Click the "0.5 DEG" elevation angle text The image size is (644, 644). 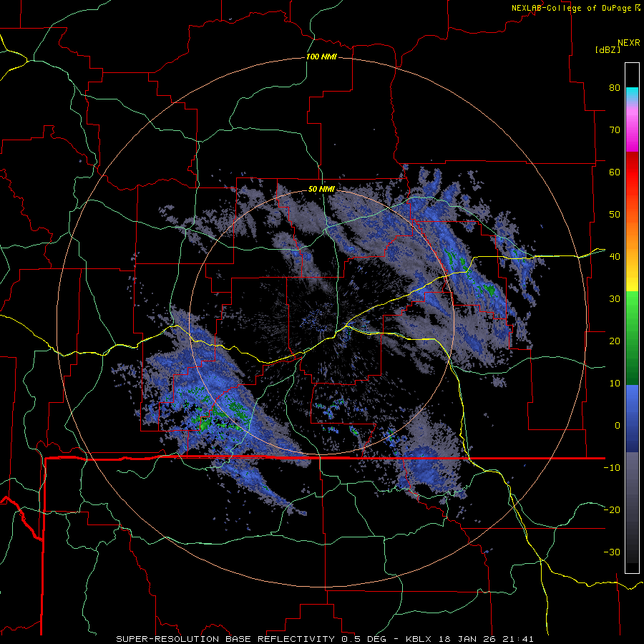pyautogui.click(x=364, y=639)
